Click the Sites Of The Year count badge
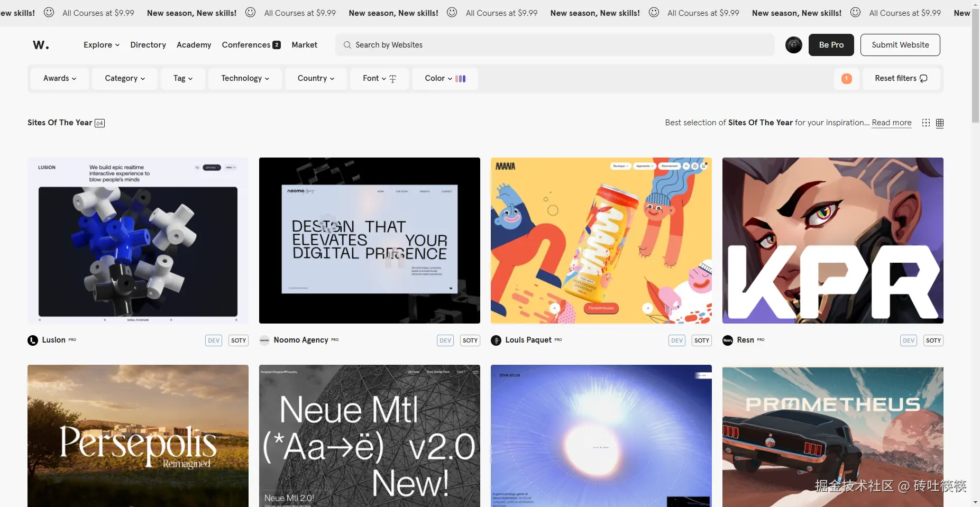Viewport: 980px width, 507px height. pos(99,123)
